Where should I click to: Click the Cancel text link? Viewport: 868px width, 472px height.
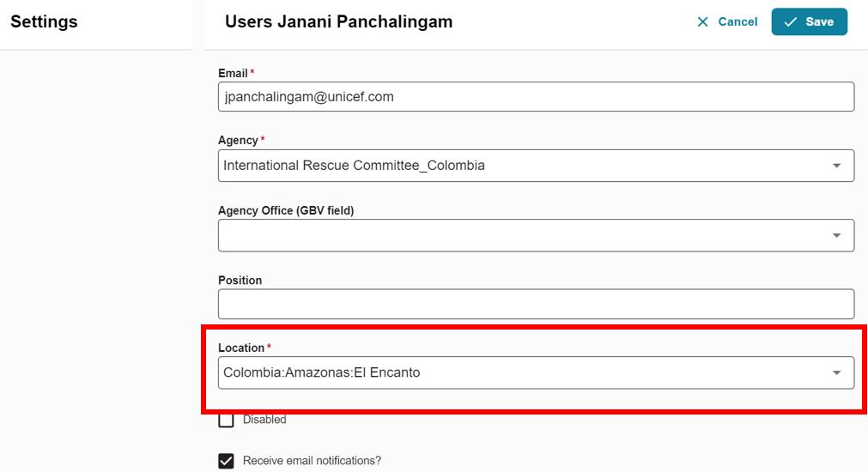pos(737,21)
